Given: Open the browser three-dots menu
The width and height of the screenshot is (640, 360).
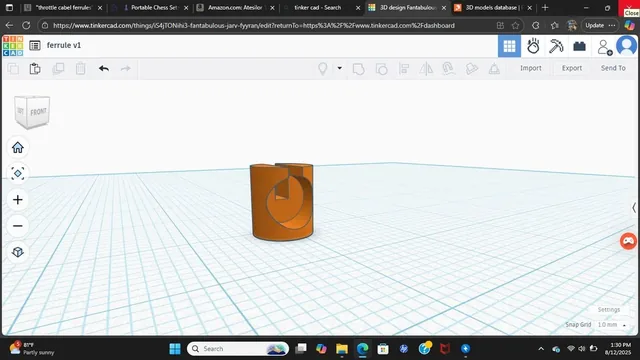Looking at the screenshot, I should [611, 25].
